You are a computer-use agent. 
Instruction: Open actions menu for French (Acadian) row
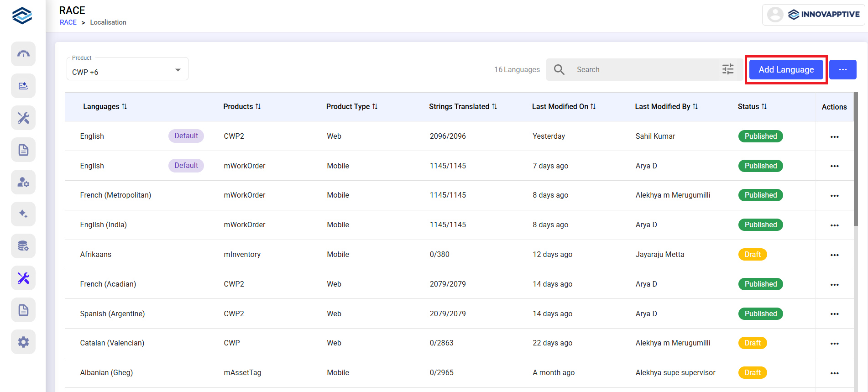834,285
